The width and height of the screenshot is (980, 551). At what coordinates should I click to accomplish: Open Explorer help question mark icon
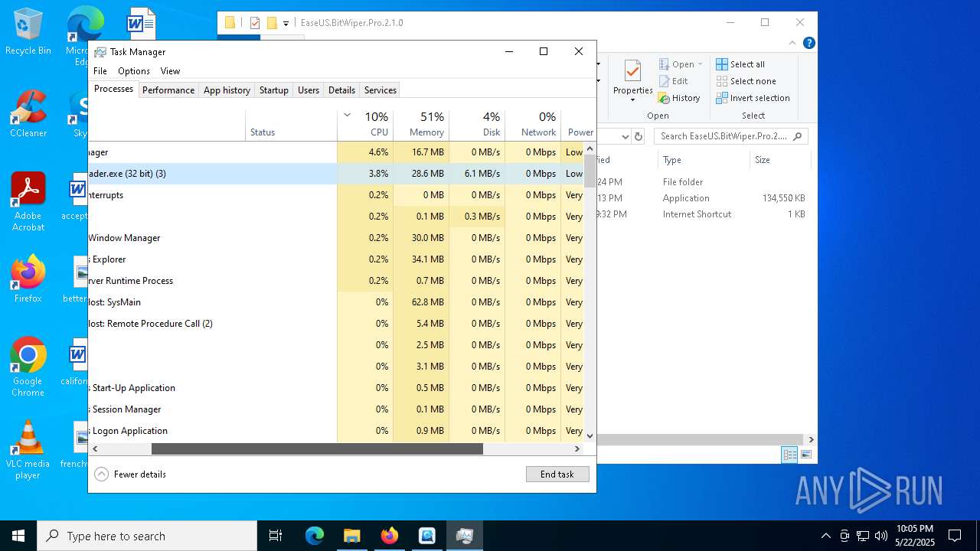click(x=808, y=43)
